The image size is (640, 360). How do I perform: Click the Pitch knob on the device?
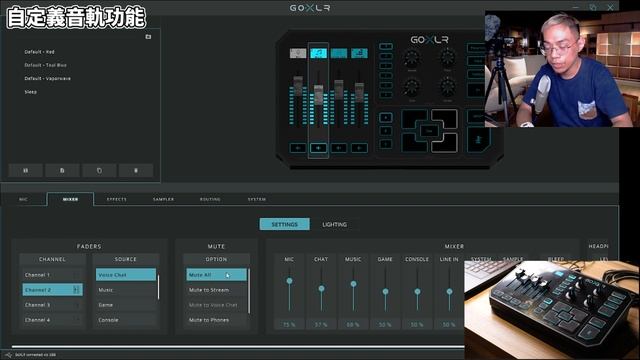tap(448, 59)
